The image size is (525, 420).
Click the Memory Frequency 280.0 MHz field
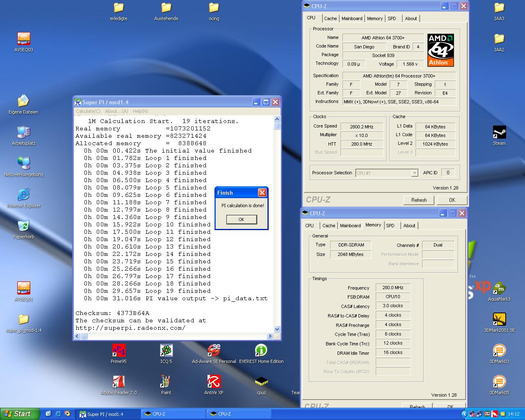pos(393,288)
